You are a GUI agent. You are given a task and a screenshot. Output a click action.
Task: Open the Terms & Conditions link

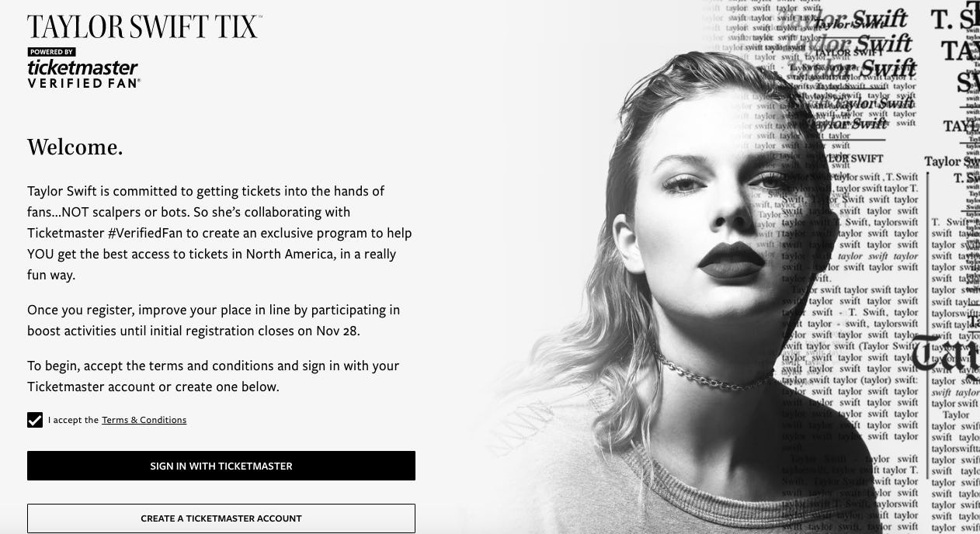pos(144,420)
